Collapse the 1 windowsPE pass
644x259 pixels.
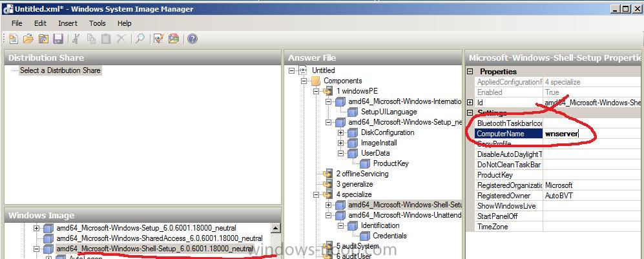(317, 91)
